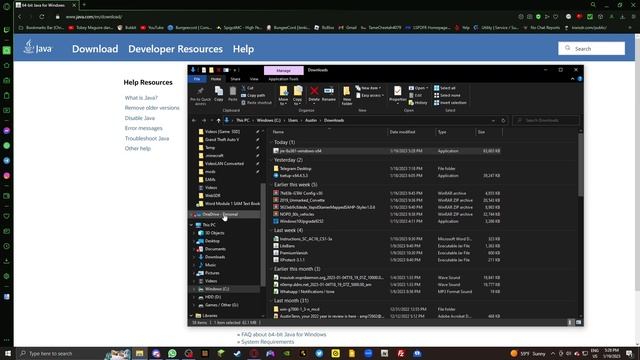Click the Java site Search field
640x360 pixels.
point(591,49)
